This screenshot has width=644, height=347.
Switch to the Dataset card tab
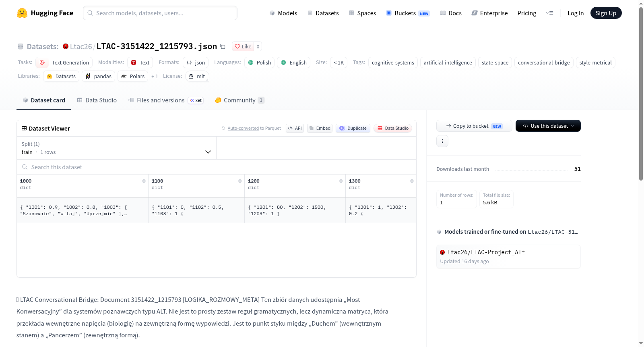44,100
